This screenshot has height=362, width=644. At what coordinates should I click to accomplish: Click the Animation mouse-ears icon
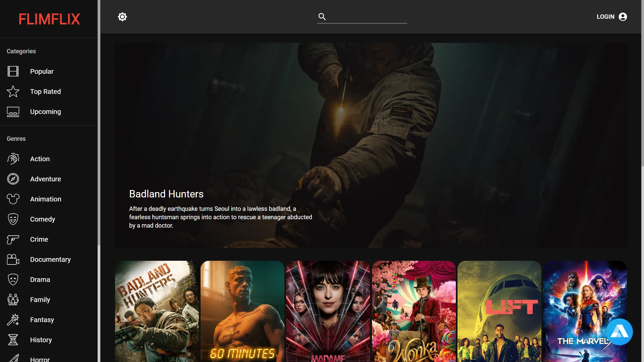[13, 199]
